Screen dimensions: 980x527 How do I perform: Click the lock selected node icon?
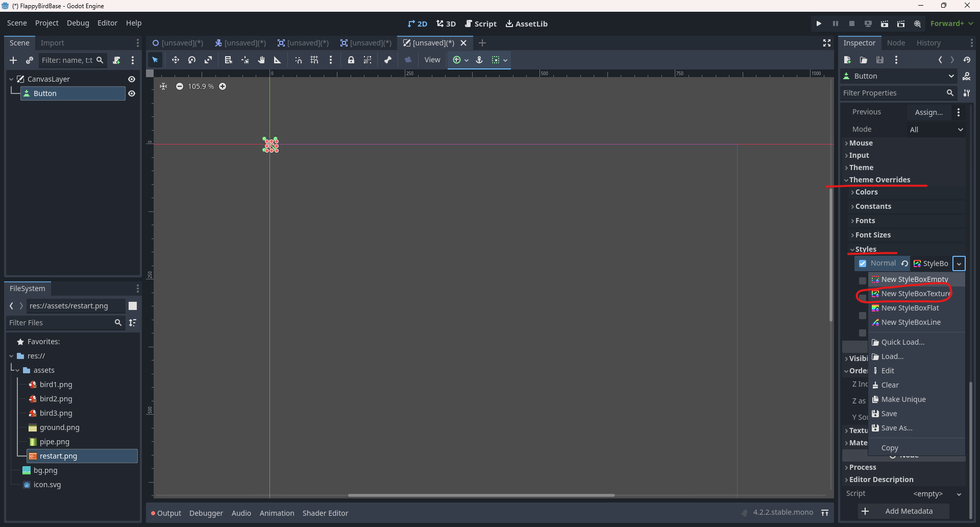pyautogui.click(x=351, y=60)
